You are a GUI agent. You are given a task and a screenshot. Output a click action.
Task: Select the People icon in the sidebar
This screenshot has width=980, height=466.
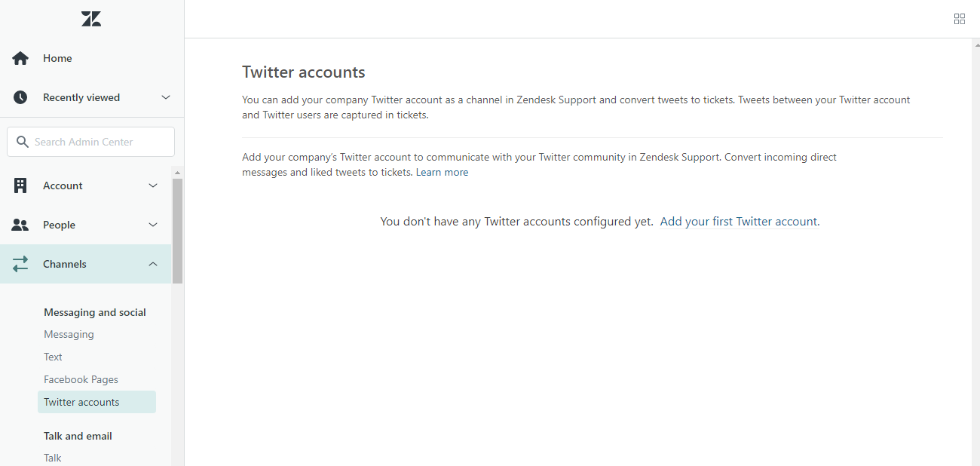click(20, 224)
